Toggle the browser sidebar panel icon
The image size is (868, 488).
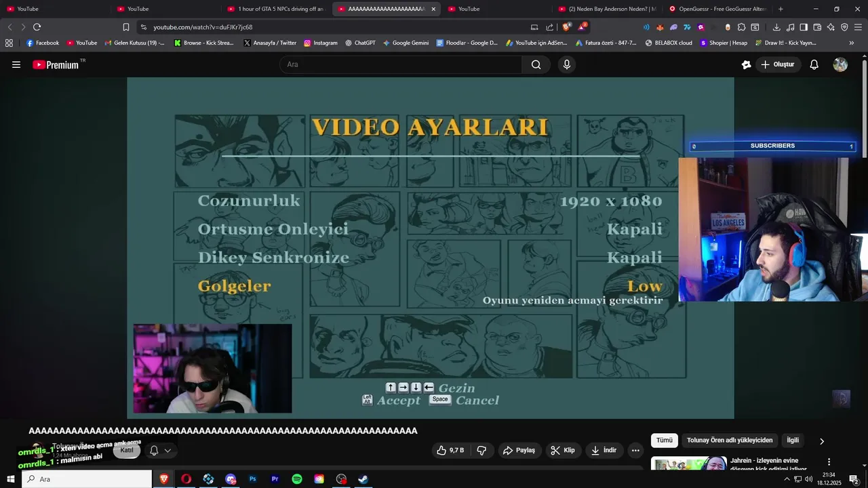click(804, 27)
